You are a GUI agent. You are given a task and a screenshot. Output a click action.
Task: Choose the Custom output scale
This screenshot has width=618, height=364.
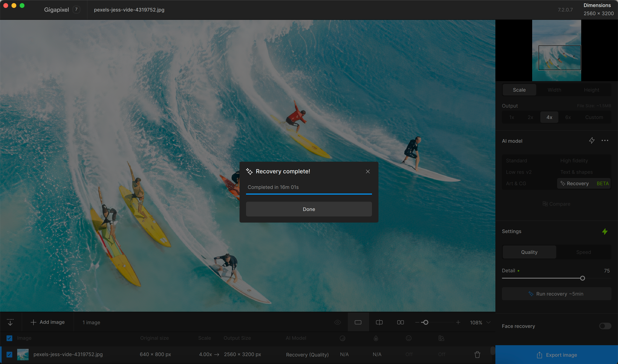594,117
